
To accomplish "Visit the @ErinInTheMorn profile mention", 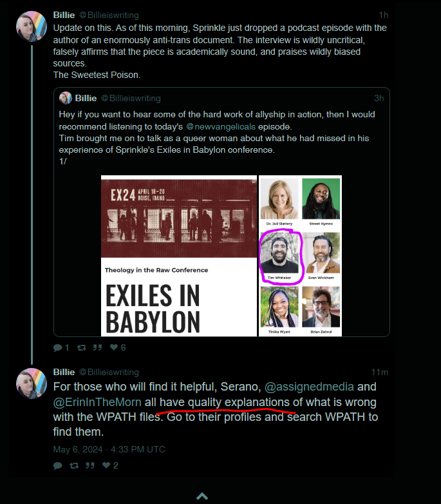I will [x=98, y=402].
